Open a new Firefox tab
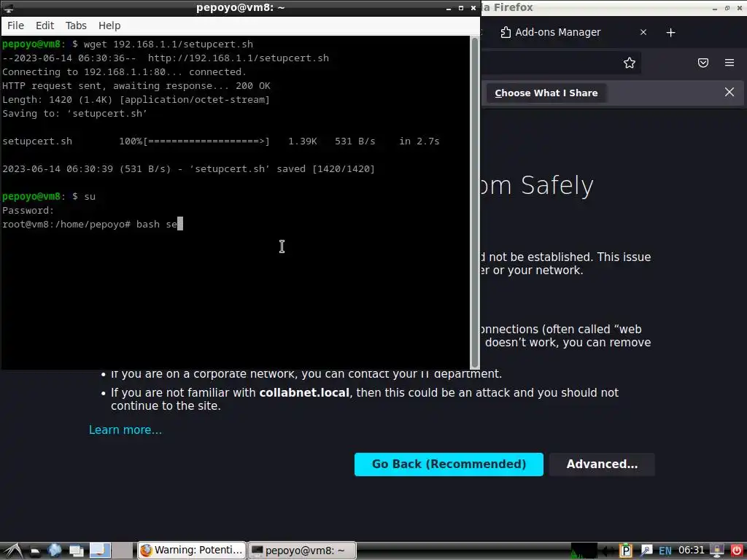This screenshot has width=747, height=560. click(670, 32)
